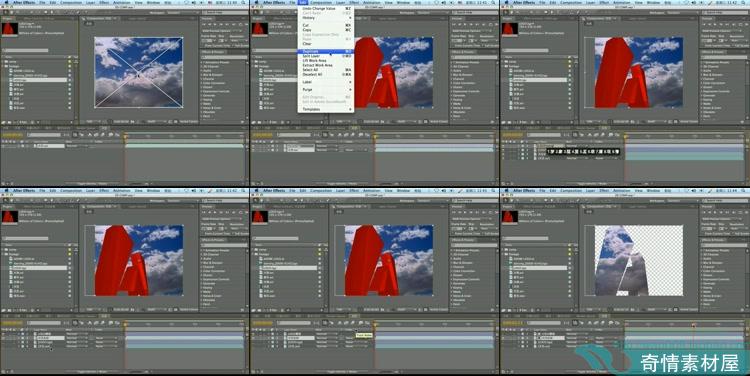Open the Effects & Presets search field in the crossed-placeholder window
The image size is (750, 376).
225,57
